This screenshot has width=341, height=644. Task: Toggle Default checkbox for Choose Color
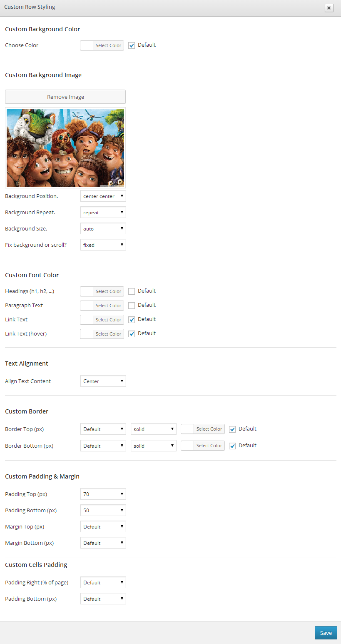(x=132, y=45)
